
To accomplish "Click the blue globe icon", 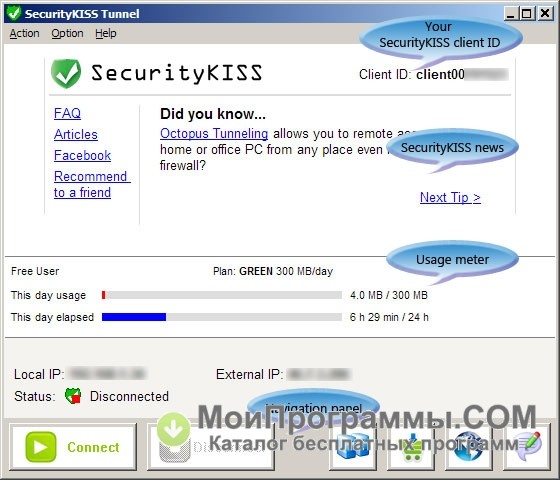I will (x=468, y=446).
